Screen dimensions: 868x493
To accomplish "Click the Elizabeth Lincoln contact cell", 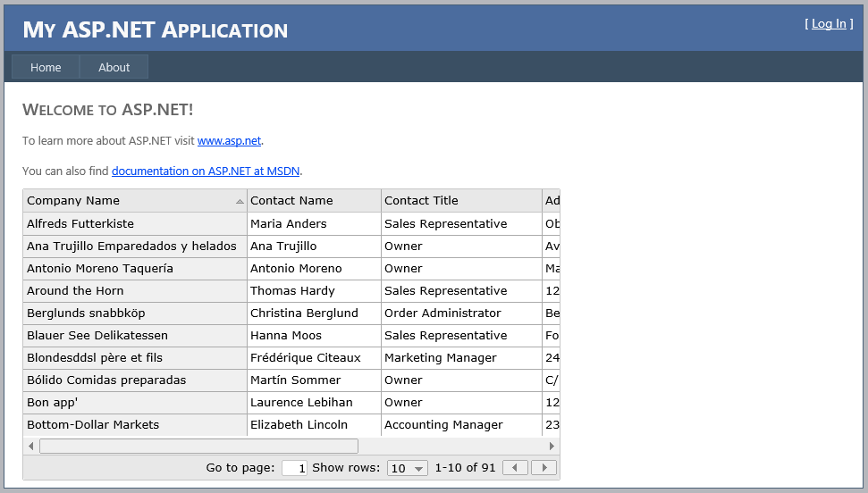I will [x=314, y=425].
